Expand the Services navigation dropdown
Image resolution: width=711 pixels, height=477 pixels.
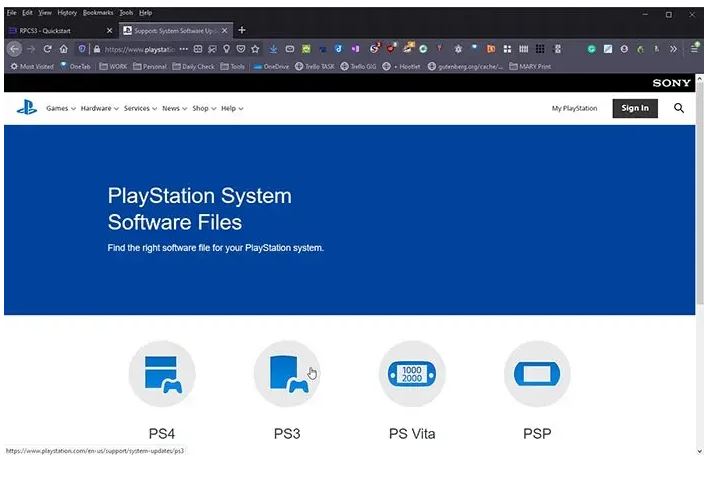coord(141,108)
